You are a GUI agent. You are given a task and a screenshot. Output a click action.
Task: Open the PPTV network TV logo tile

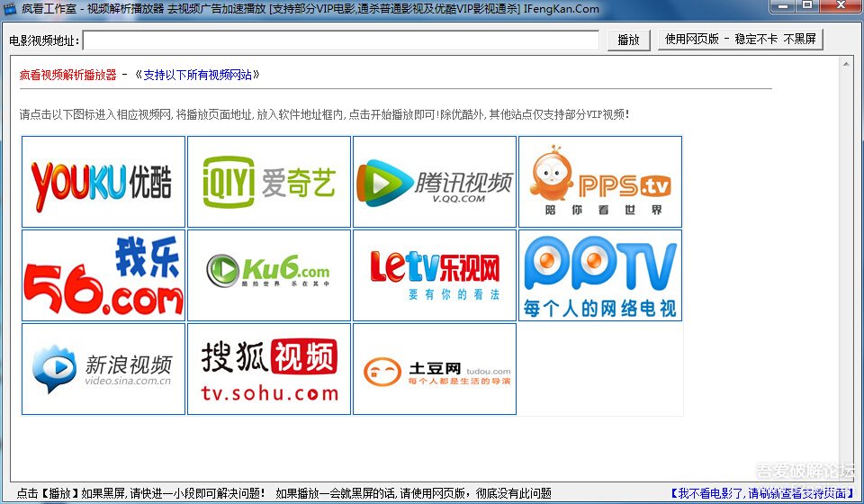[600, 275]
